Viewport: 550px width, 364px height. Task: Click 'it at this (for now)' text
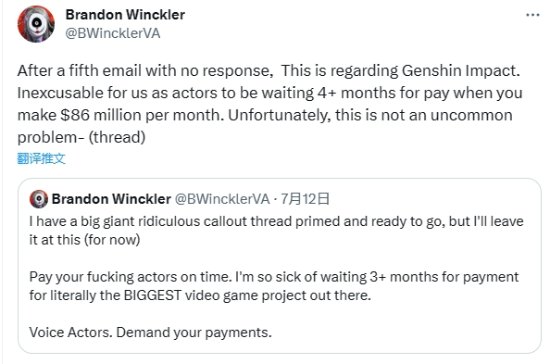click(85, 240)
